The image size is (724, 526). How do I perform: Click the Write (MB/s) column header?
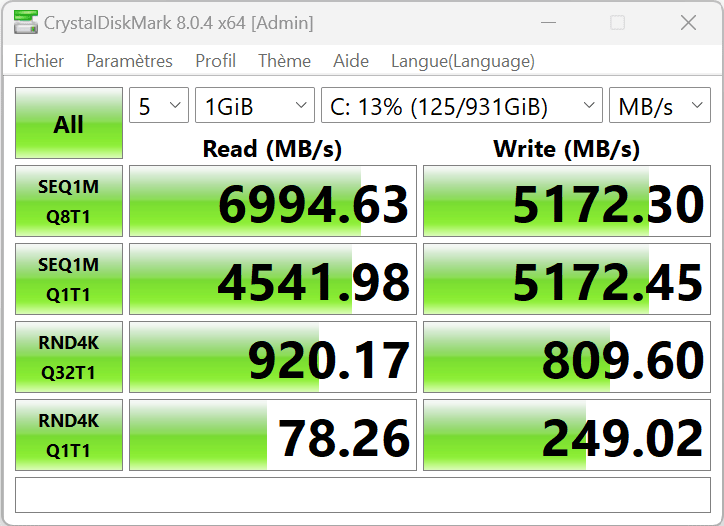[567, 149]
